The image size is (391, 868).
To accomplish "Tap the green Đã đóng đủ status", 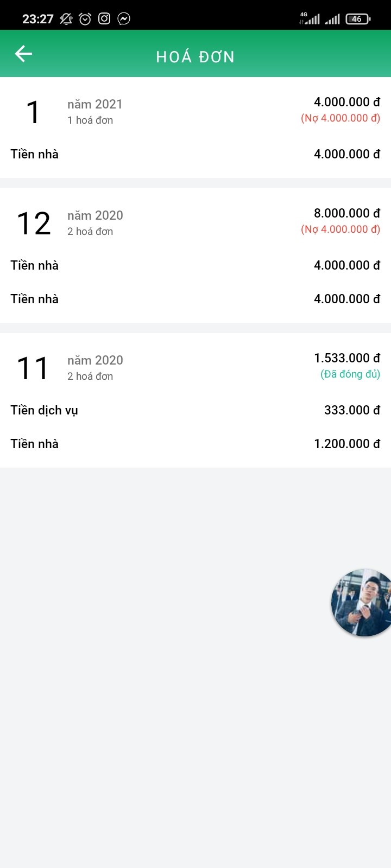I will pyautogui.click(x=350, y=374).
